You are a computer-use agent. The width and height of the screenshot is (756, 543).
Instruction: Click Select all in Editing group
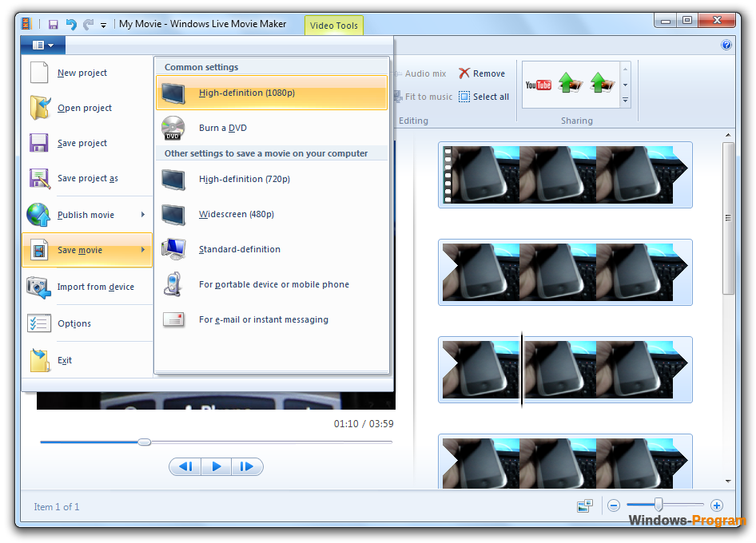[483, 97]
